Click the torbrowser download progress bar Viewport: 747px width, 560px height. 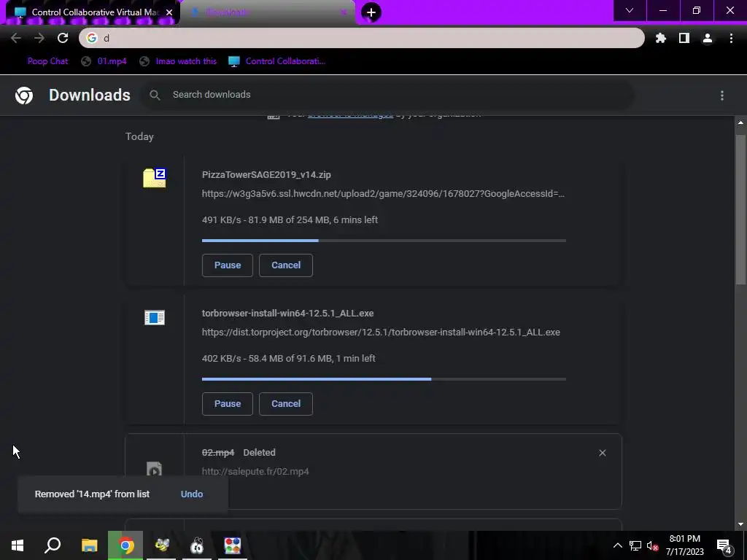[384, 379]
